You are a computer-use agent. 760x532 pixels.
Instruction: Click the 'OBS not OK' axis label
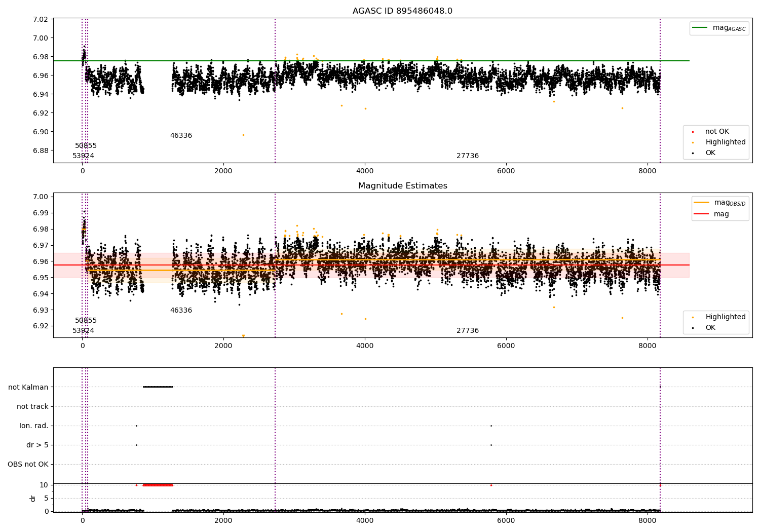coord(28,464)
